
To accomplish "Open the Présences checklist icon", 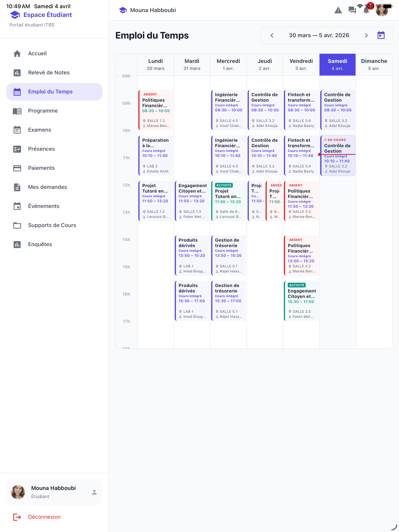I will coord(17,149).
